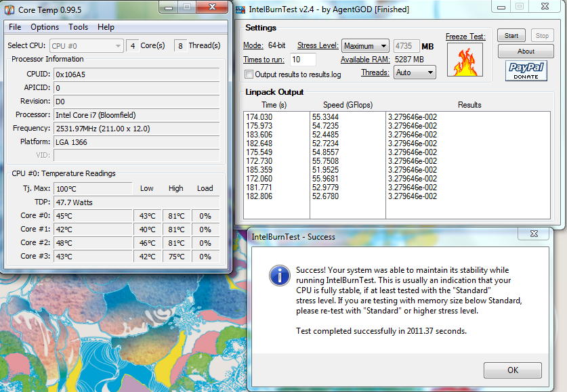The width and height of the screenshot is (567, 392).
Task: Click the blue info icon in Success dialog
Action: pyautogui.click(x=280, y=276)
